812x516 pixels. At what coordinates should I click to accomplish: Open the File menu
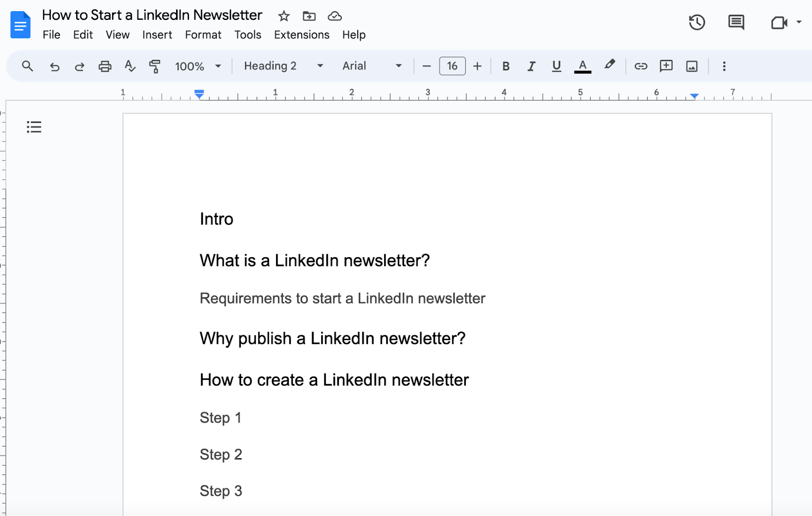tap(51, 35)
